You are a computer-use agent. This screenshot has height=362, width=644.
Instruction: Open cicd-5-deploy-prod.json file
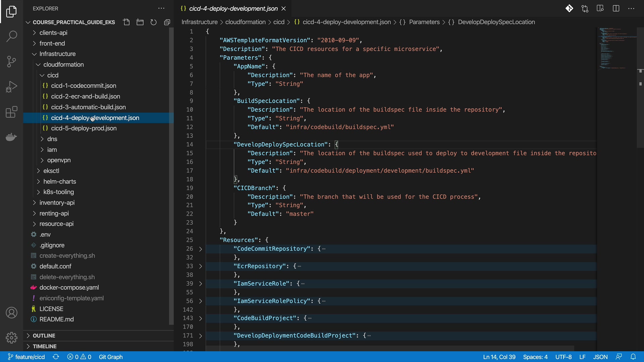84,128
